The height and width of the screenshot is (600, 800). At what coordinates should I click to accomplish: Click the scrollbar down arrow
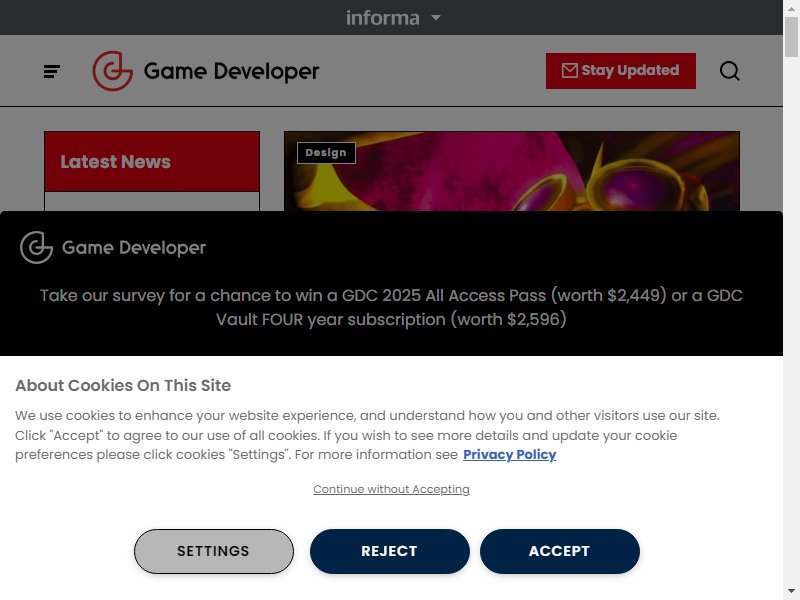pos(791,592)
